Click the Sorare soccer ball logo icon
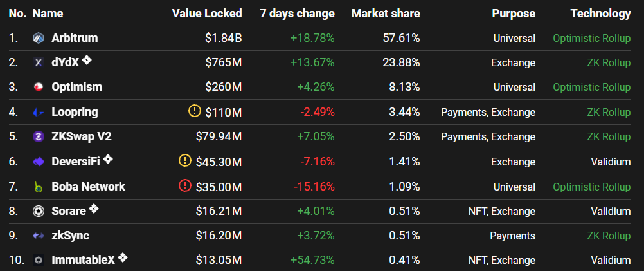Screen dimensions: 644x271 pos(39,211)
